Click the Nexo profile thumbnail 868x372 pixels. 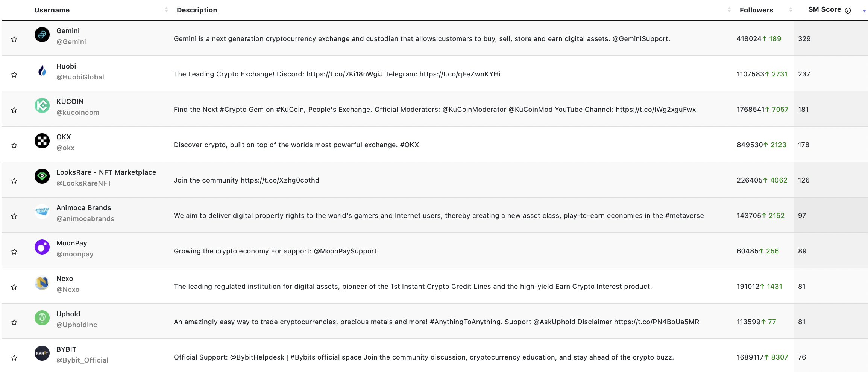click(x=42, y=282)
